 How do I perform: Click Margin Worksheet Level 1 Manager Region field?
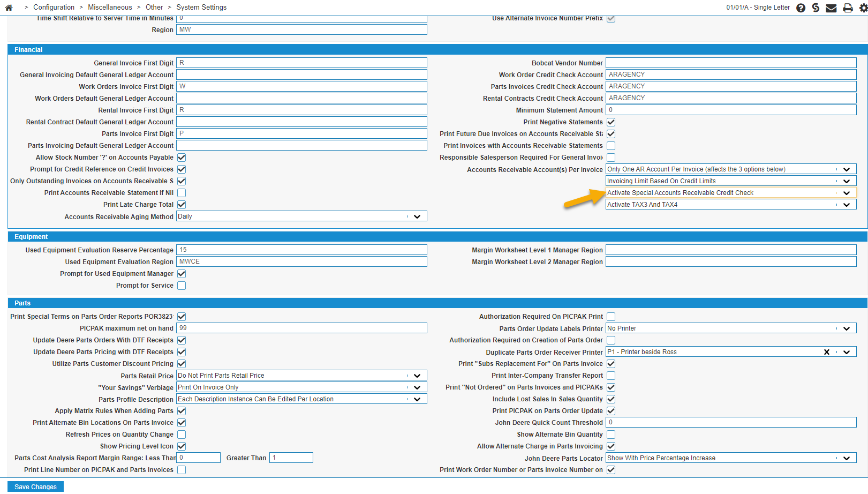(x=731, y=250)
